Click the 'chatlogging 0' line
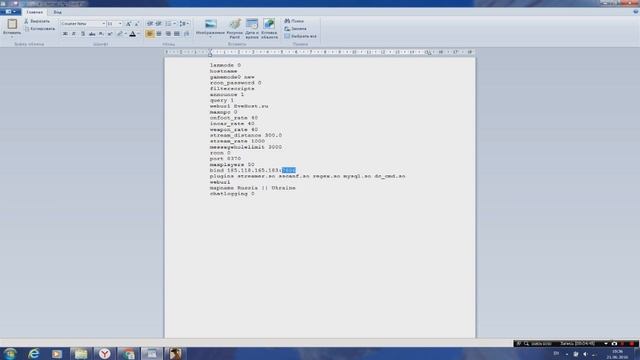 (x=232, y=194)
